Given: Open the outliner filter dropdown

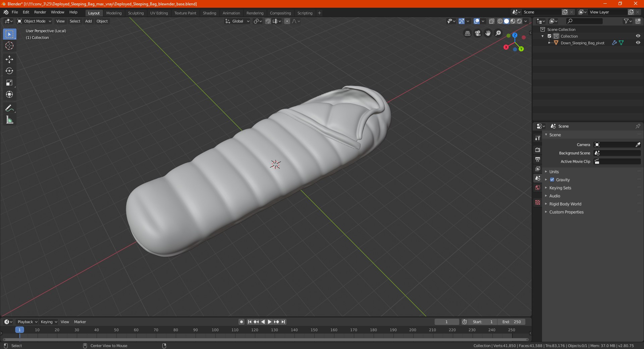Looking at the screenshot, I should point(628,21).
